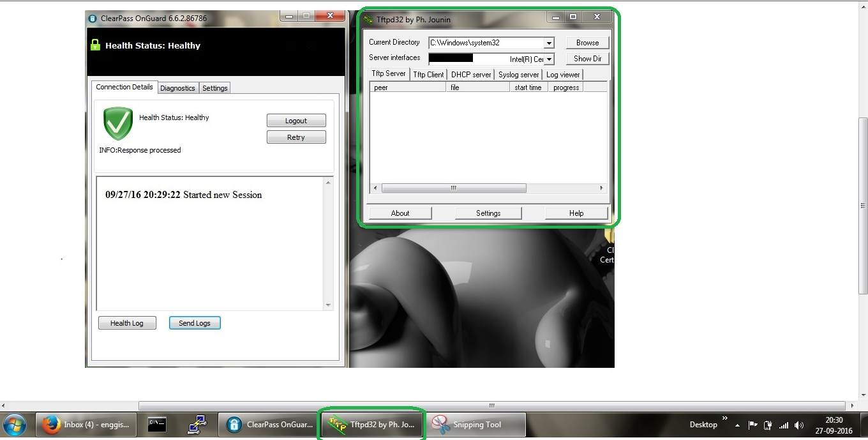The width and height of the screenshot is (868, 440).
Task: Click the Browse button in Tftpd32
Action: click(588, 43)
